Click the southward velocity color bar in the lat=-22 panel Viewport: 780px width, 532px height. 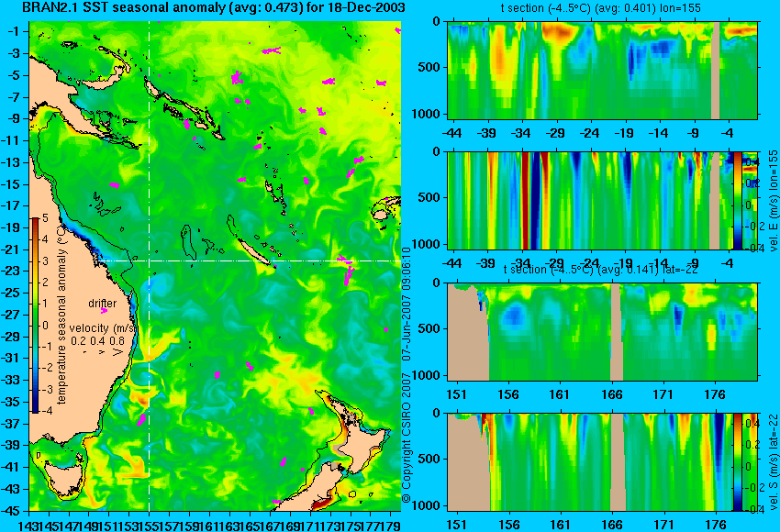(x=738, y=462)
